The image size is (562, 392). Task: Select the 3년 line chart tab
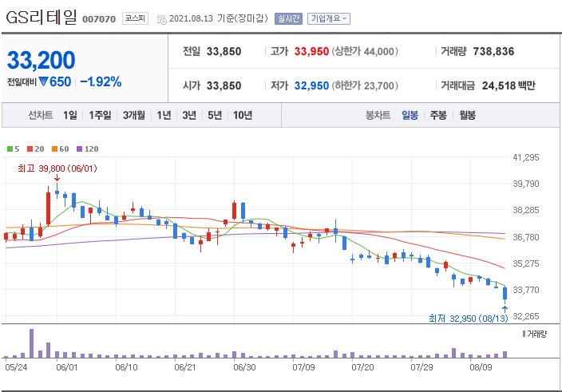coord(189,115)
